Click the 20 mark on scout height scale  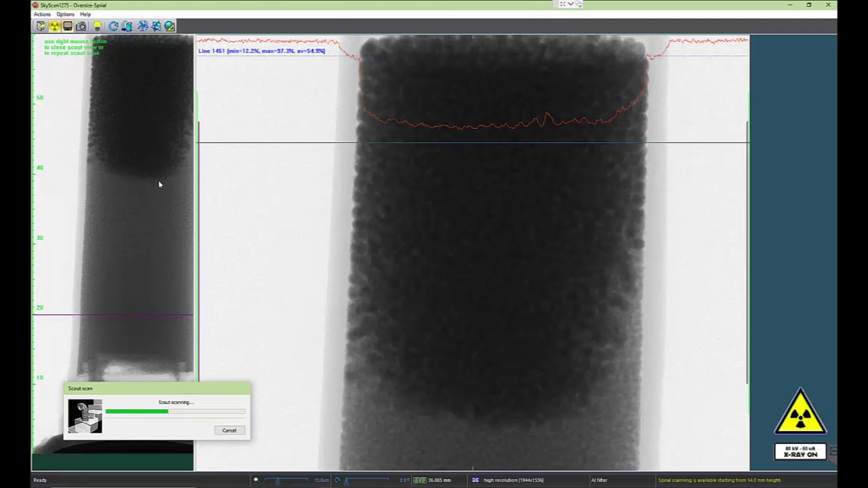click(39, 308)
